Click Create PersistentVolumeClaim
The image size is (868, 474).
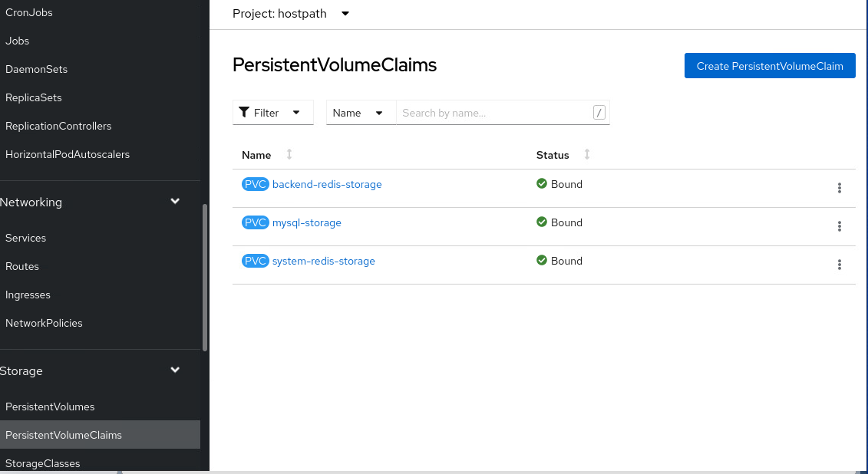coord(769,65)
